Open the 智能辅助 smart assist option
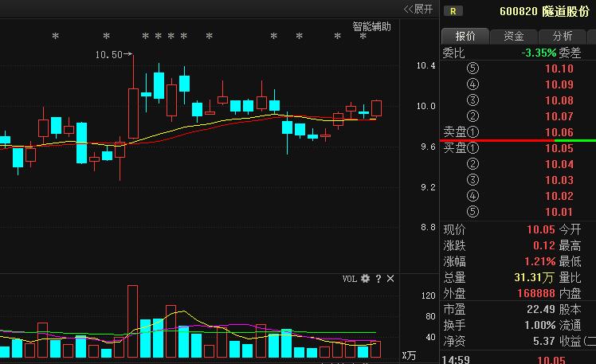The image size is (596, 364). (x=372, y=26)
